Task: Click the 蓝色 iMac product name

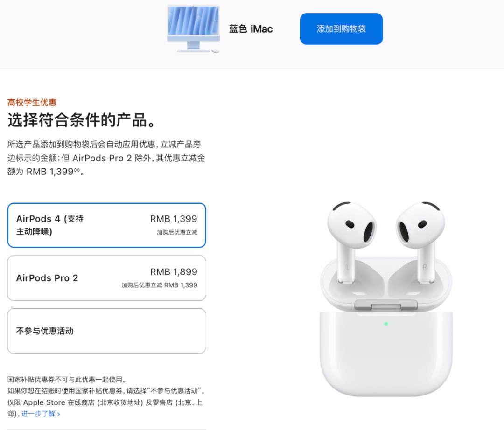Action: click(251, 29)
